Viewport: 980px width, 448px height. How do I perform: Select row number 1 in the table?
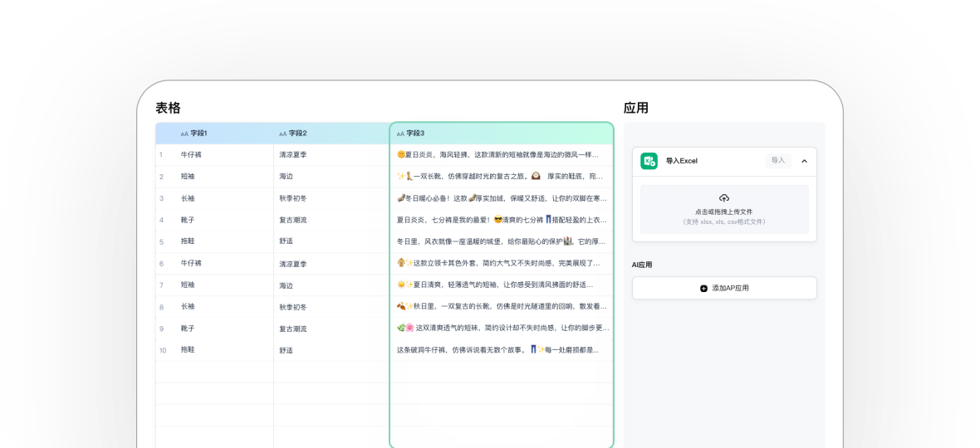[161, 155]
